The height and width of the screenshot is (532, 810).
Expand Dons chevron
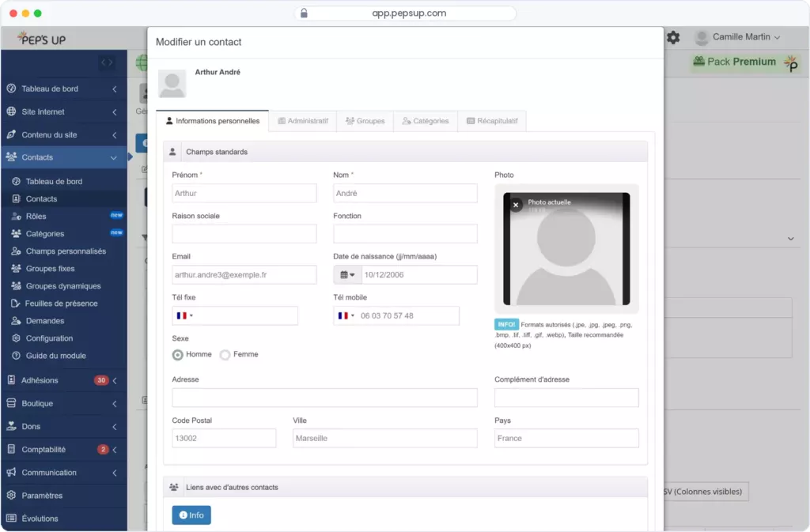point(114,426)
